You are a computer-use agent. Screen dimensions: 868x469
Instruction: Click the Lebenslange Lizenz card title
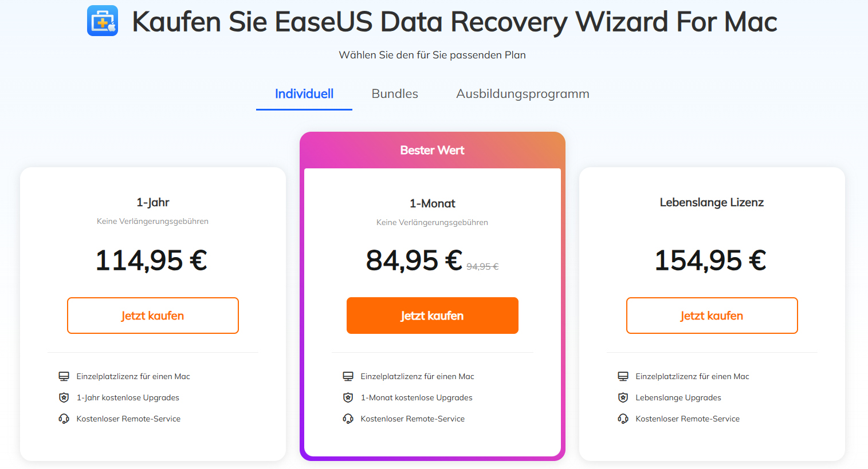click(x=712, y=202)
